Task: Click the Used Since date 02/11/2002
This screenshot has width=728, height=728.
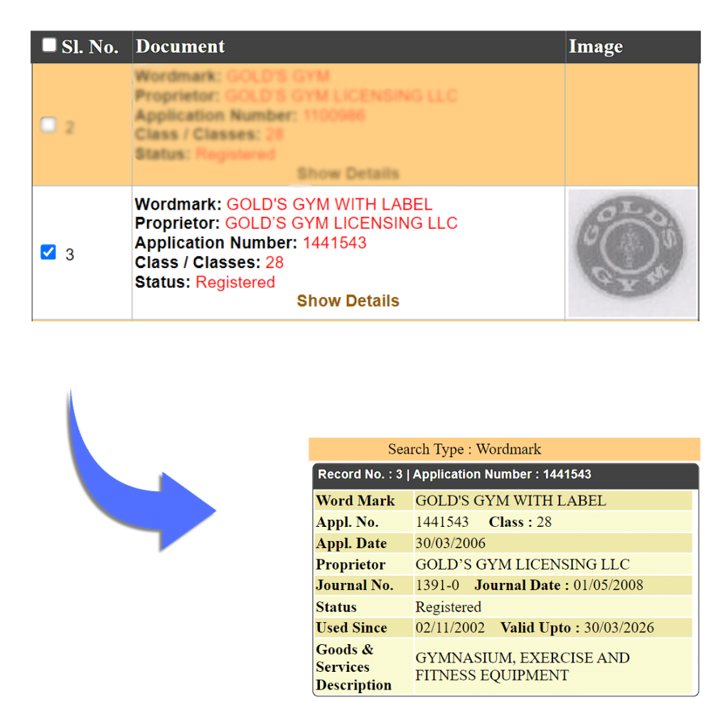Action: click(x=451, y=628)
